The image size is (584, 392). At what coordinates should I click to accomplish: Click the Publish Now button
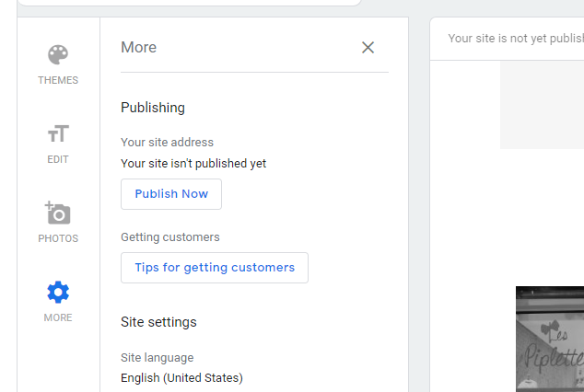click(171, 194)
